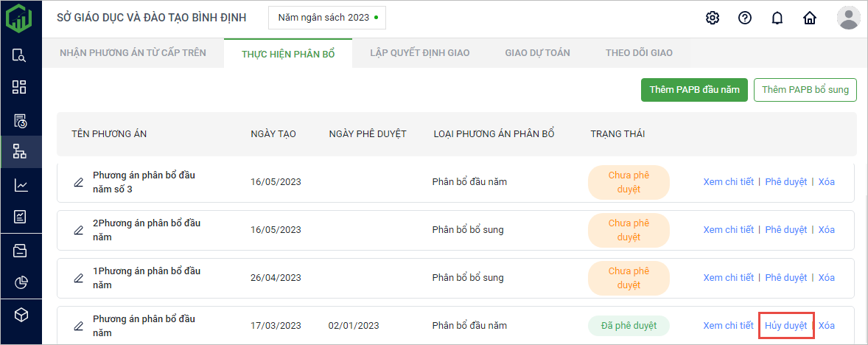Open the user avatar profile
This screenshot has height=345, width=868.
[848, 18]
